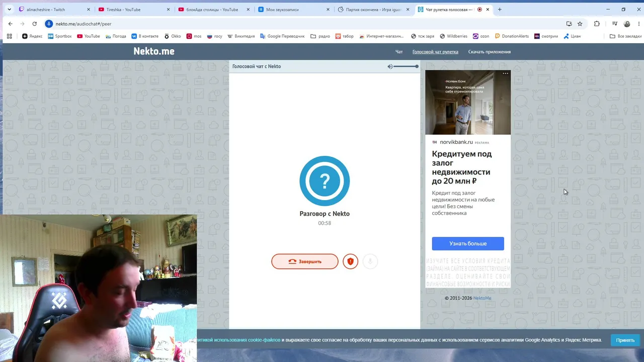This screenshot has height=362, width=644.
Task: Click the ad image of the man in the apartment
Action: pyautogui.click(x=468, y=103)
